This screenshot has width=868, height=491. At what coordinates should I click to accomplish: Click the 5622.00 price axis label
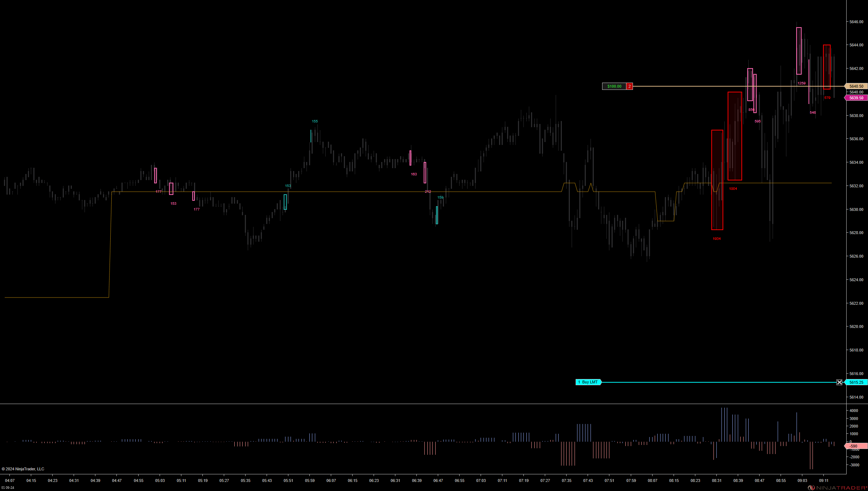coord(856,303)
